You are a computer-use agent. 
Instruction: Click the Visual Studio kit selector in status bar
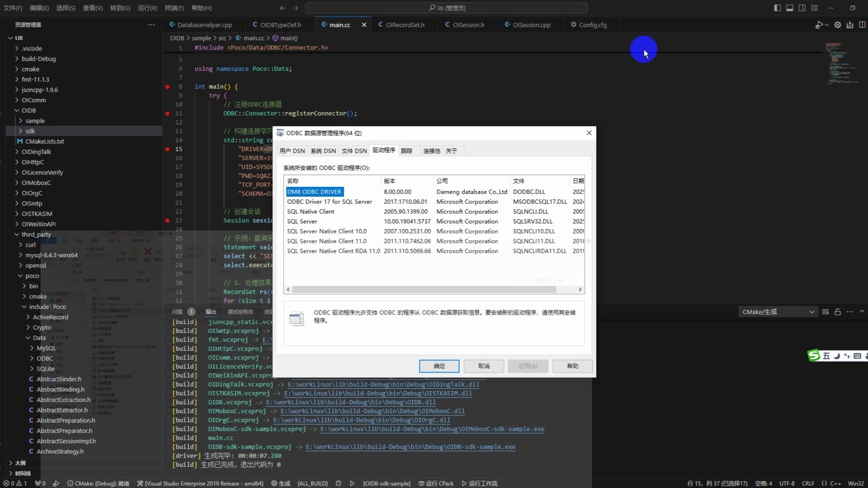pos(200,483)
